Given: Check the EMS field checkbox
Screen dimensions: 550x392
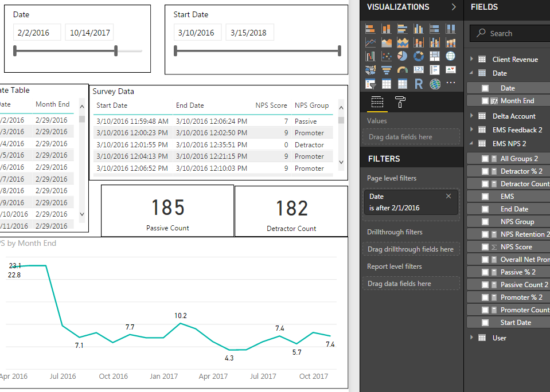Looking at the screenshot, I should [x=485, y=197].
